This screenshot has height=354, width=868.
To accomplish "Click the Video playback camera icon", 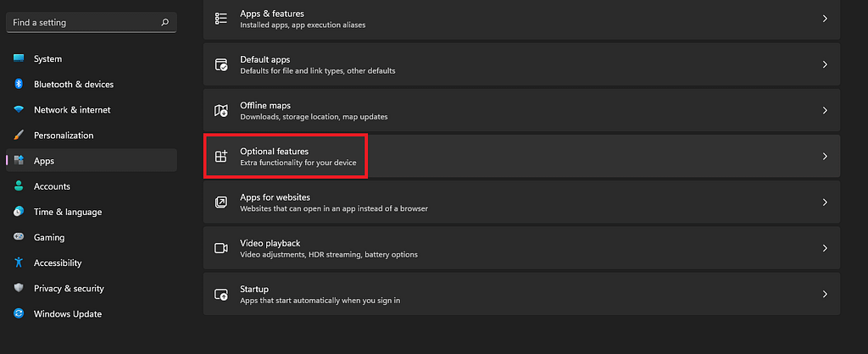I will point(221,248).
